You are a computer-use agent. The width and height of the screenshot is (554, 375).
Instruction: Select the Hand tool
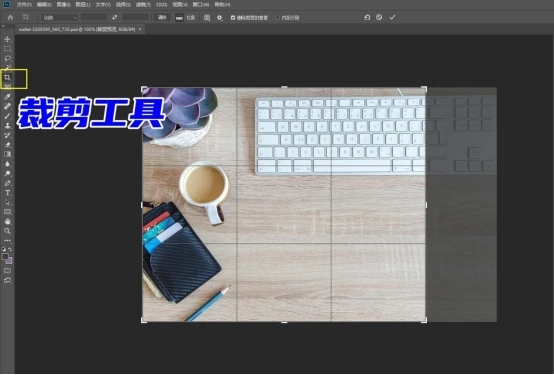click(7, 221)
